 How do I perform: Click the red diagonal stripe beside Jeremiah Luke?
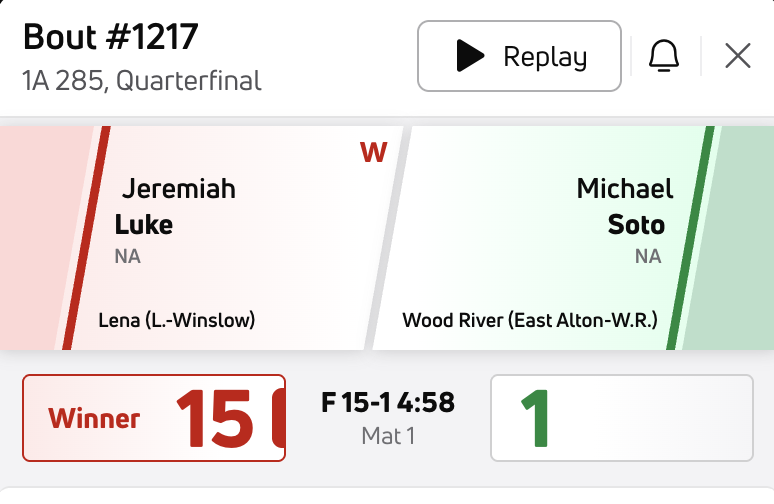[84, 238]
